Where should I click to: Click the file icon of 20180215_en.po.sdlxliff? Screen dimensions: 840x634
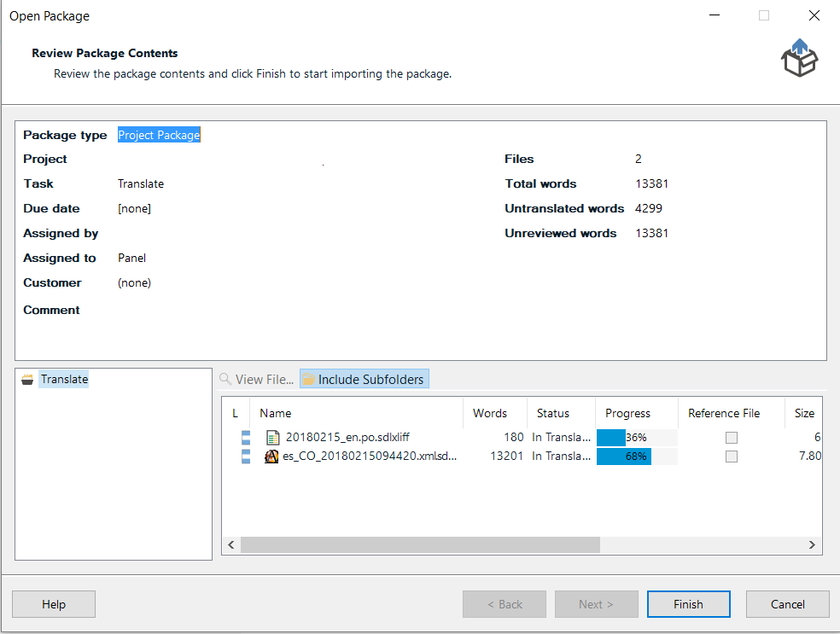click(x=272, y=438)
